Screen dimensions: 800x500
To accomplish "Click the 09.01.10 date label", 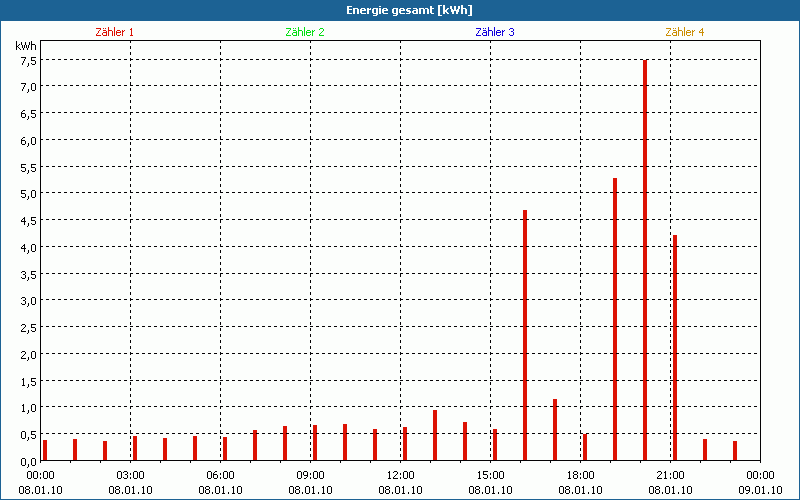I will 760,490.
